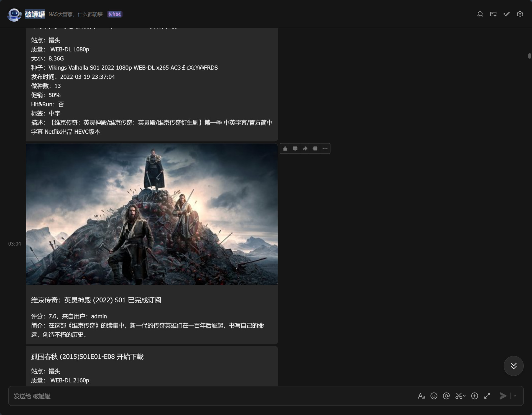Jump to latest messages button
The image size is (532, 415).
point(513,366)
